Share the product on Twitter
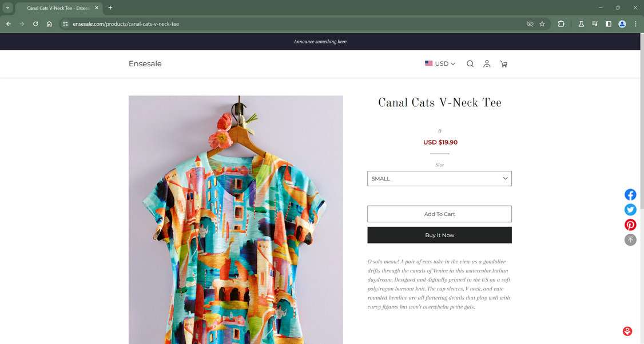This screenshot has height=344, width=644. pyautogui.click(x=630, y=209)
